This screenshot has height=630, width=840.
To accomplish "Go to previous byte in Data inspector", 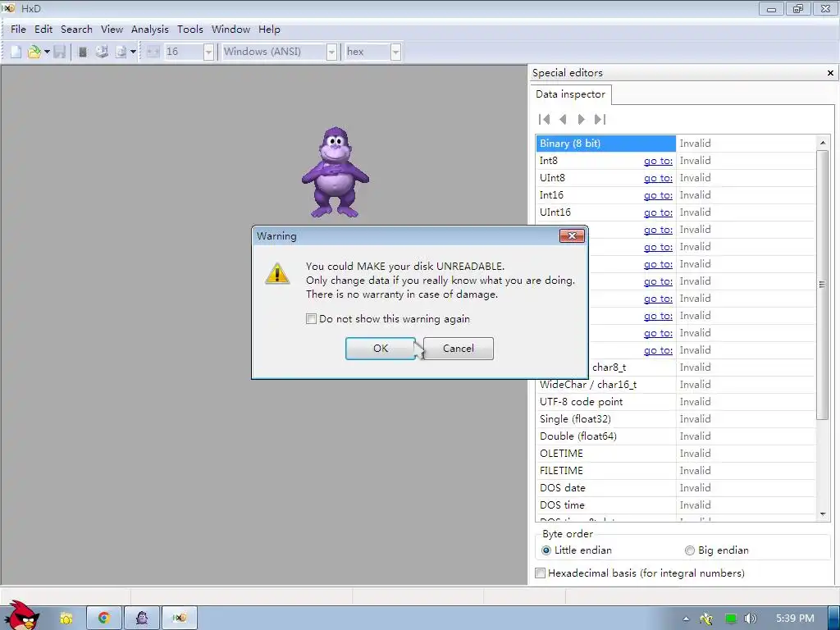I will point(563,119).
